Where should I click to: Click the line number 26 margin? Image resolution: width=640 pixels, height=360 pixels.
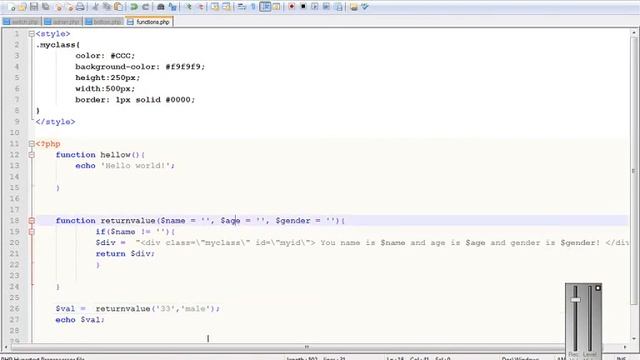(14, 309)
